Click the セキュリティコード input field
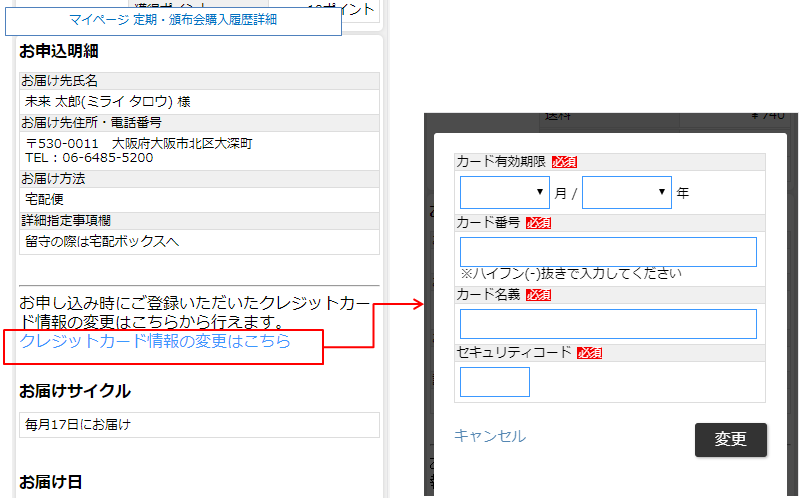800x498 pixels. [495, 382]
